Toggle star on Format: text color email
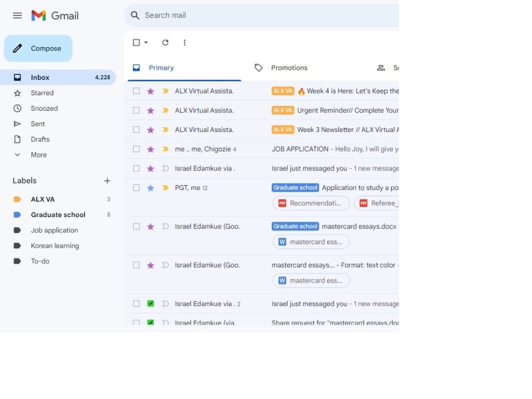Screen dimensions: 532x399 (x=151, y=265)
